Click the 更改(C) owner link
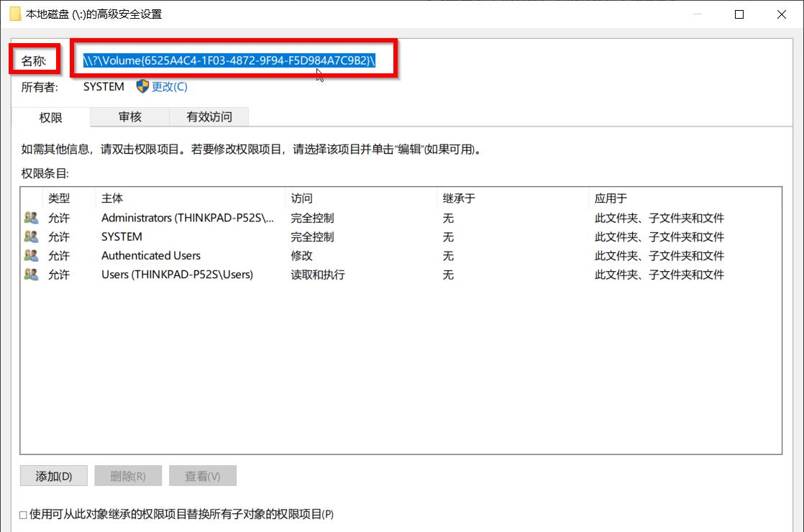This screenshot has height=532, width=804. click(x=169, y=86)
